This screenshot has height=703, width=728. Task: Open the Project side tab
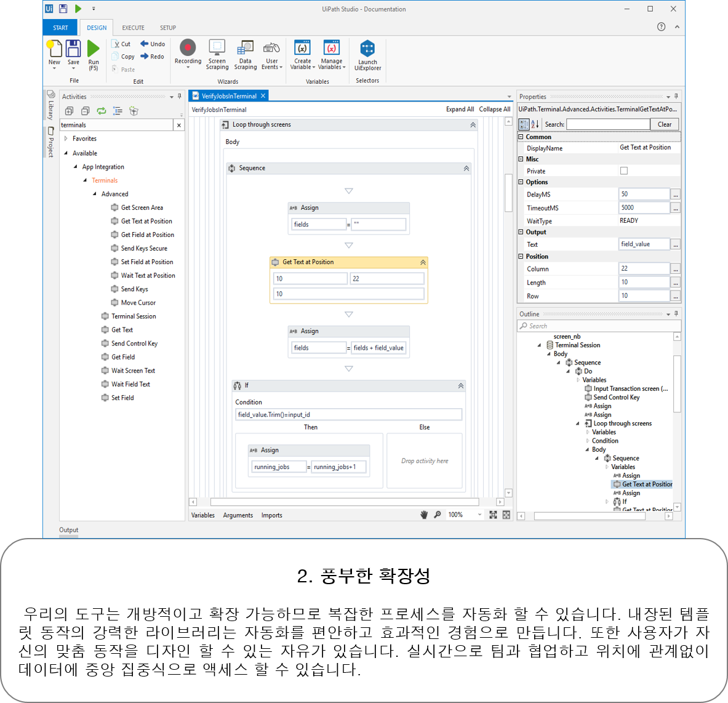(51, 142)
